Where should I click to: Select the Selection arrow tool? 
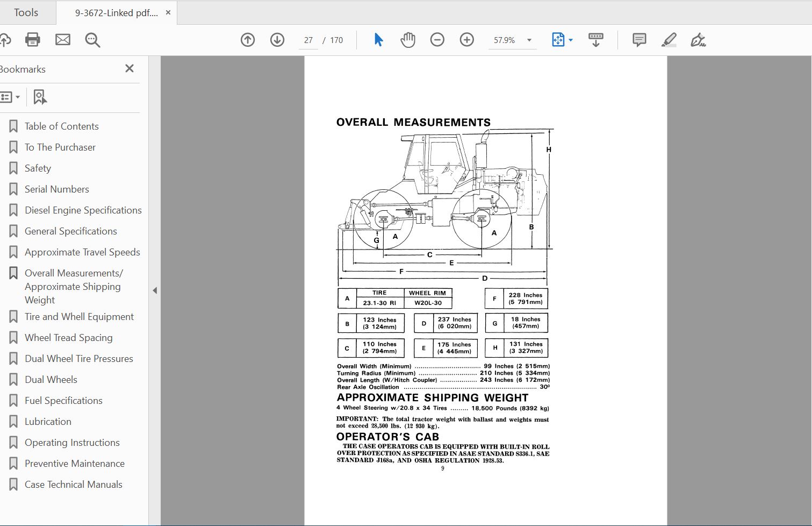pos(378,39)
